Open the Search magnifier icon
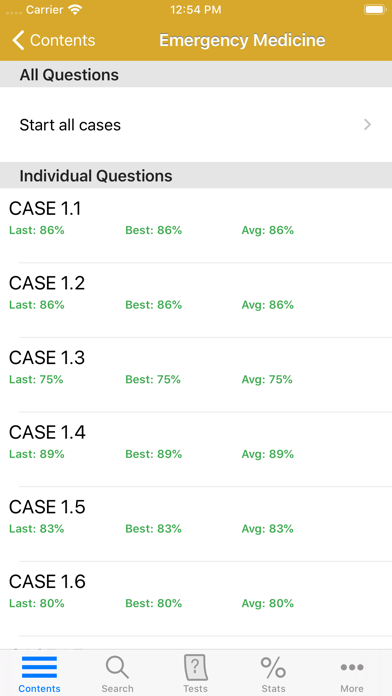 tap(117, 667)
